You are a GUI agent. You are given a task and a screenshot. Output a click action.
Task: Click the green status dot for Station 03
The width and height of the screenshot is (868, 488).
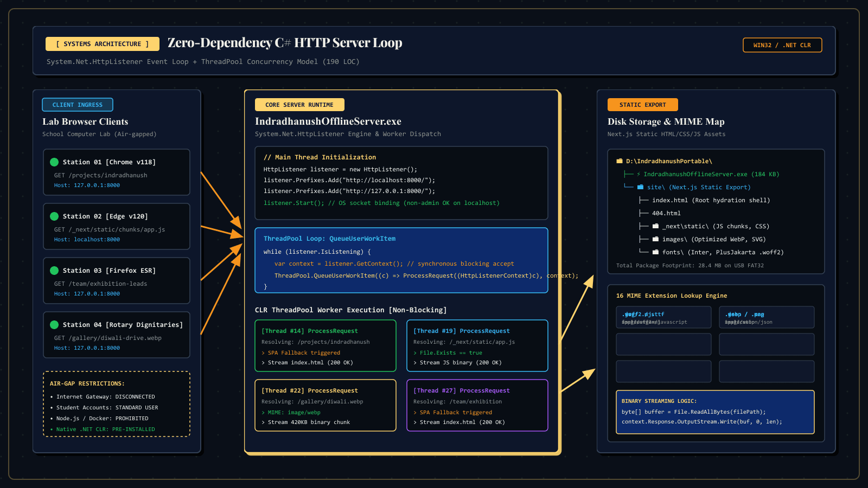pos(54,271)
